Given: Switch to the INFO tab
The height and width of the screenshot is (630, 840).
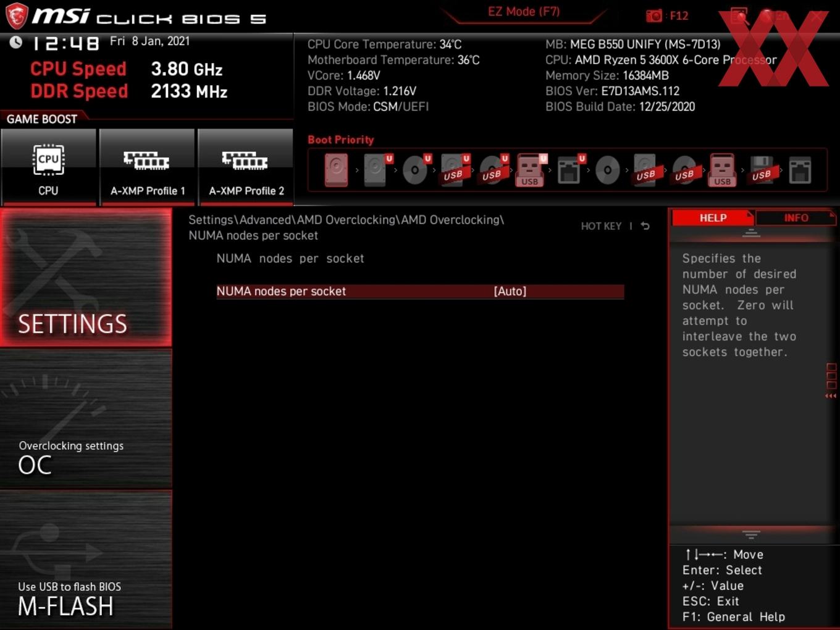Looking at the screenshot, I should coord(796,218).
